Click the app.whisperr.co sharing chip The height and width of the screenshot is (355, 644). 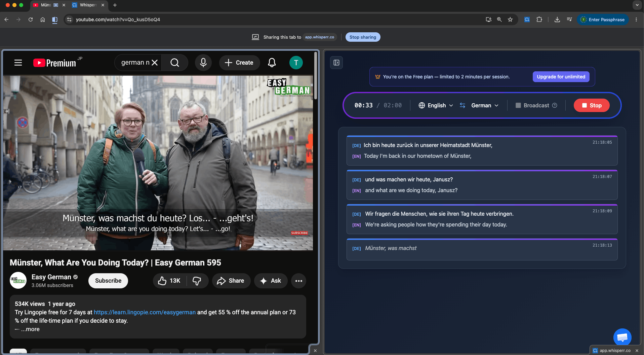point(320,37)
